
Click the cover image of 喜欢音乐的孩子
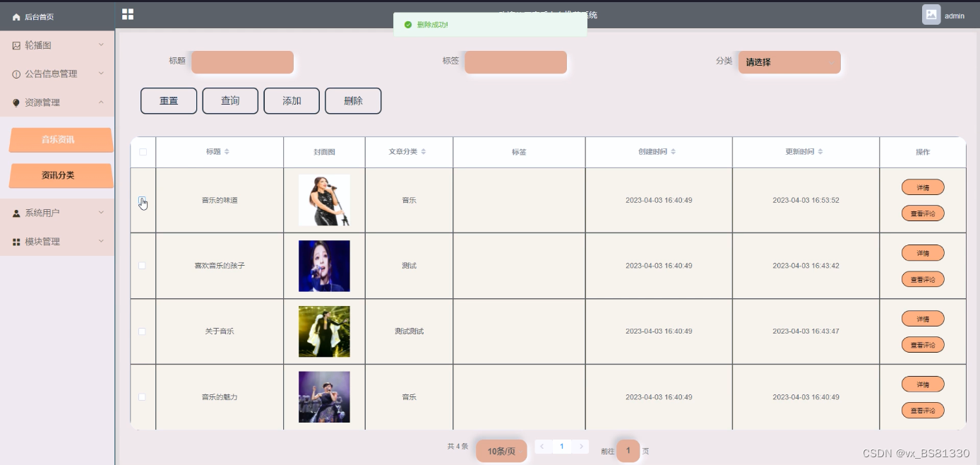click(324, 266)
